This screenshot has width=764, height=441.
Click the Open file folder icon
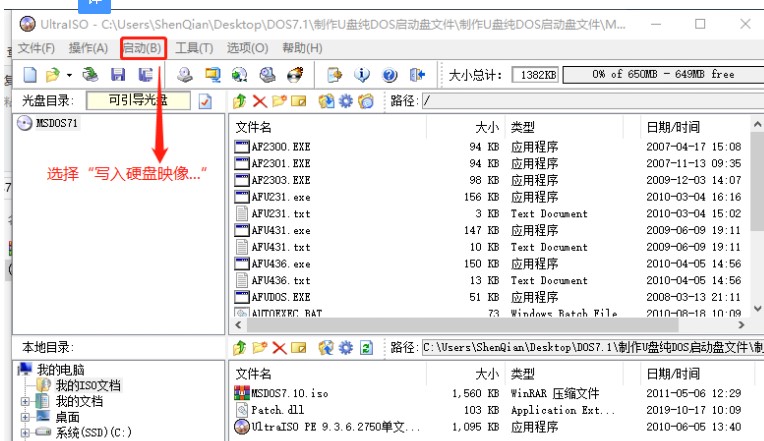[x=53, y=75]
